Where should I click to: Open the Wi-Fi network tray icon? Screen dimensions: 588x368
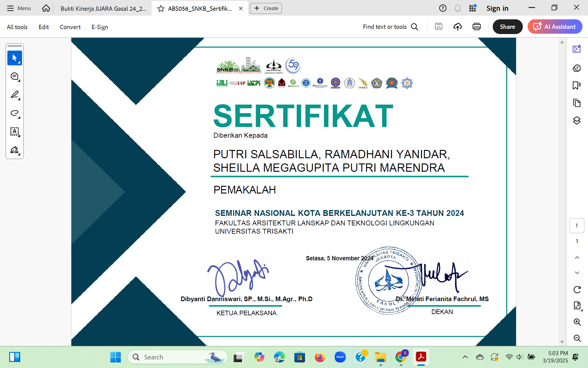[x=509, y=357]
